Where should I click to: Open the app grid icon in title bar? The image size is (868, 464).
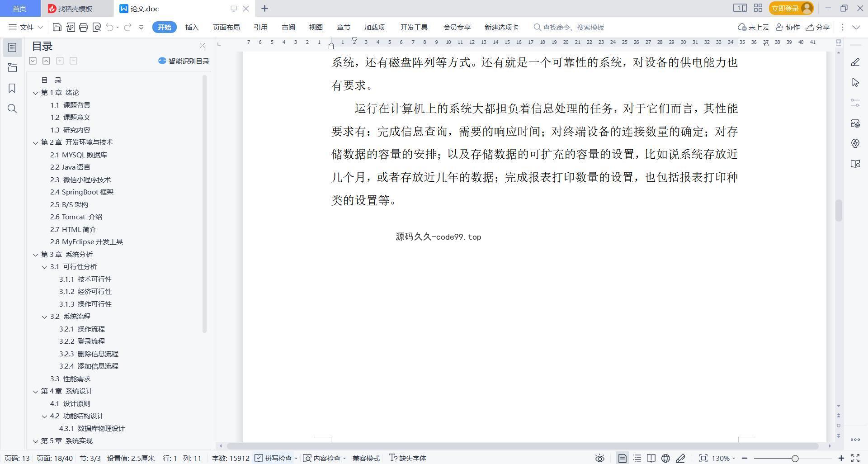[758, 8]
